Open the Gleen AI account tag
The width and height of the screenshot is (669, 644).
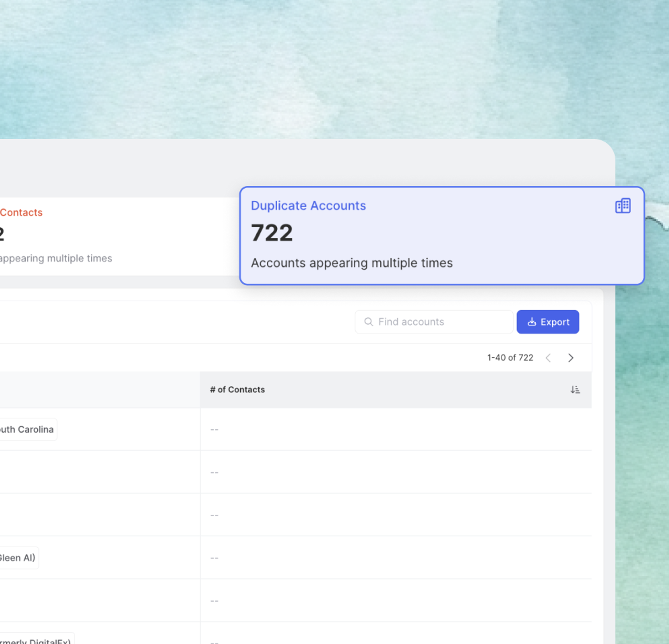[x=18, y=558]
